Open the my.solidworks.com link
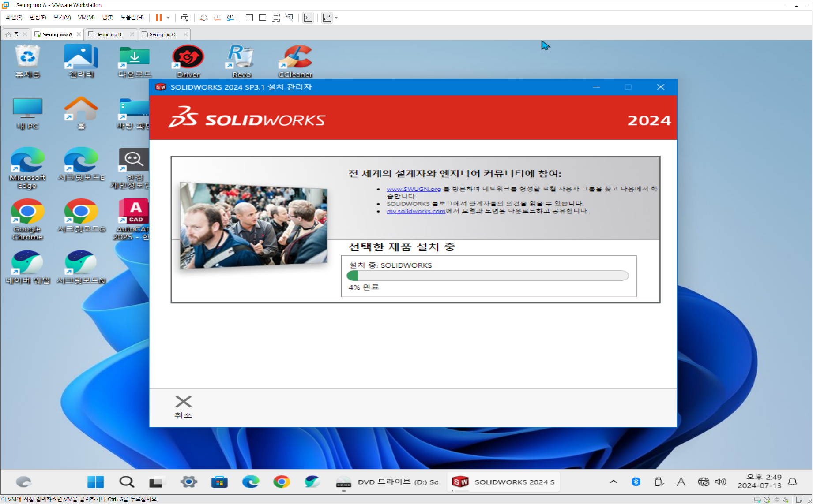 [416, 211]
